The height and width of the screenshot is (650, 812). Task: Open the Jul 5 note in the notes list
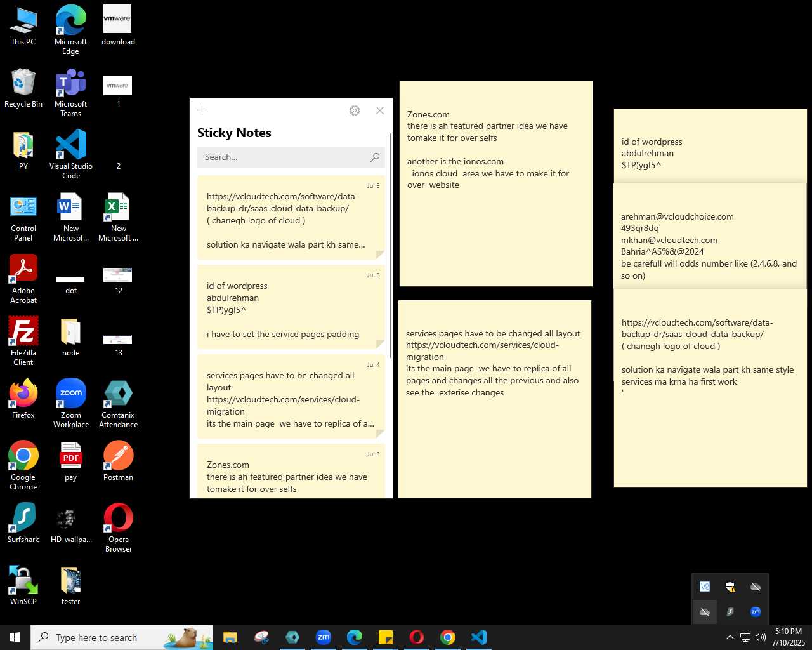[x=291, y=307]
